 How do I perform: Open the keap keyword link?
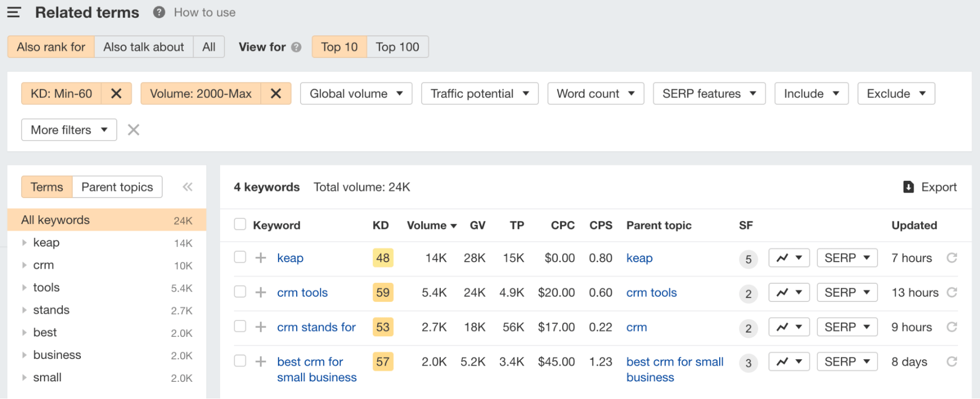click(290, 258)
